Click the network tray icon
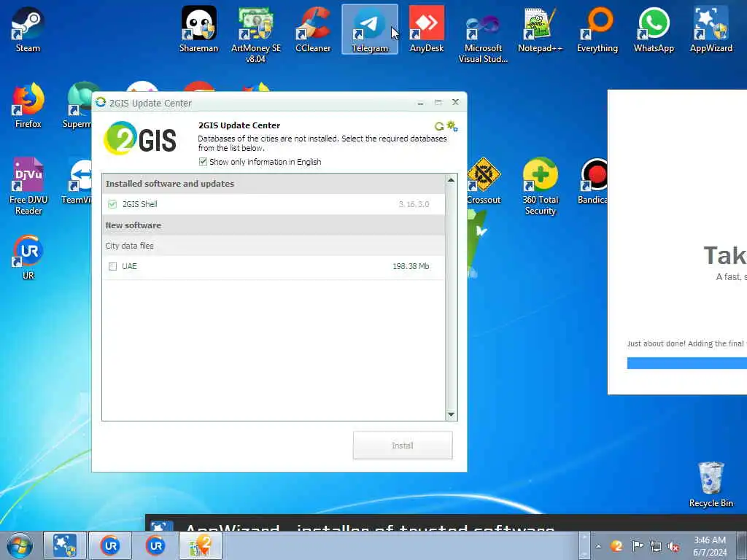This screenshot has height=560, width=747. tap(656, 546)
